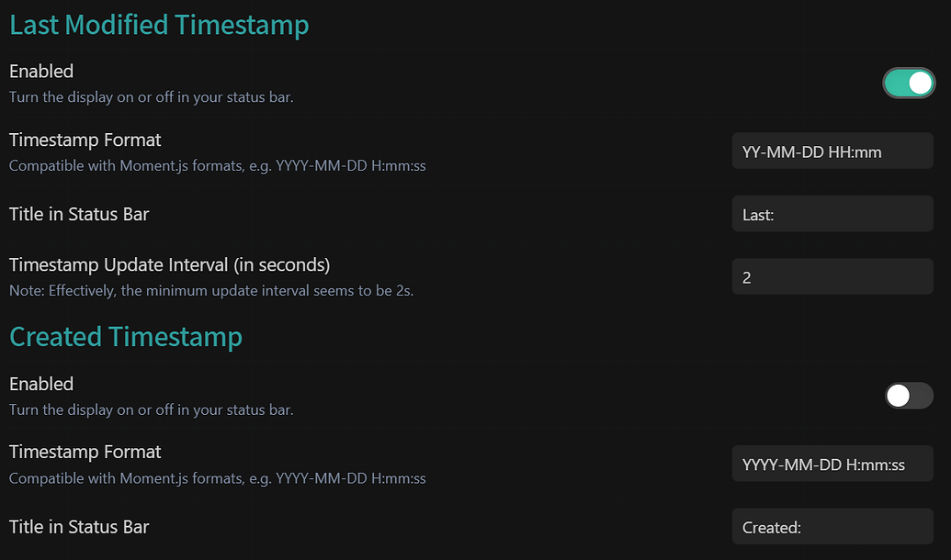The height and width of the screenshot is (560, 951).
Task: Click status bar description under Created's Enabled
Action: 151,409
